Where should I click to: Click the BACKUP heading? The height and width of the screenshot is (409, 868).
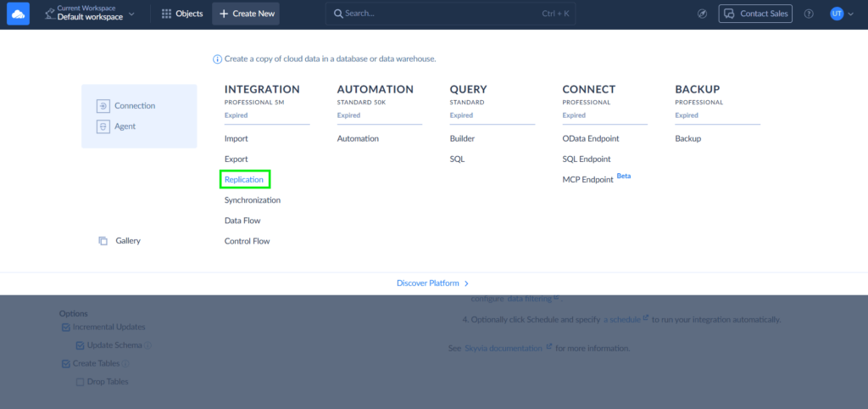point(698,89)
